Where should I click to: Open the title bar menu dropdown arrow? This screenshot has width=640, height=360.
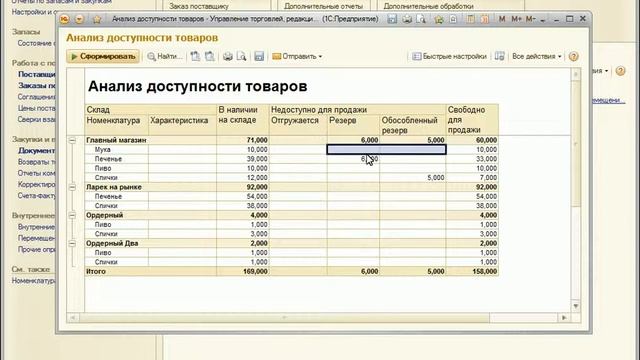pyautogui.click(x=79, y=19)
